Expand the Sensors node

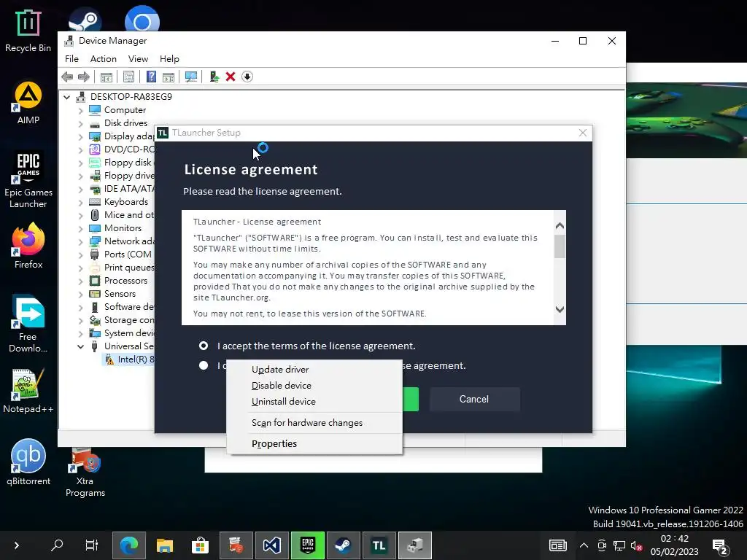pos(80,295)
